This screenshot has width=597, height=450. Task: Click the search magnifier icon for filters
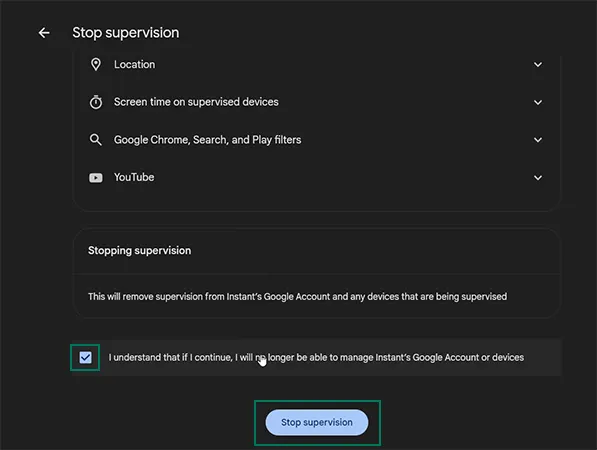(96, 140)
